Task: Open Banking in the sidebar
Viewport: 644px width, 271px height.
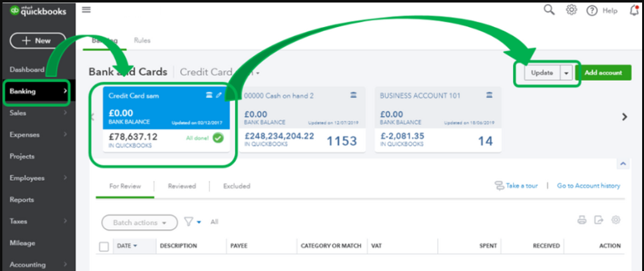Action: pyautogui.click(x=38, y=92)
